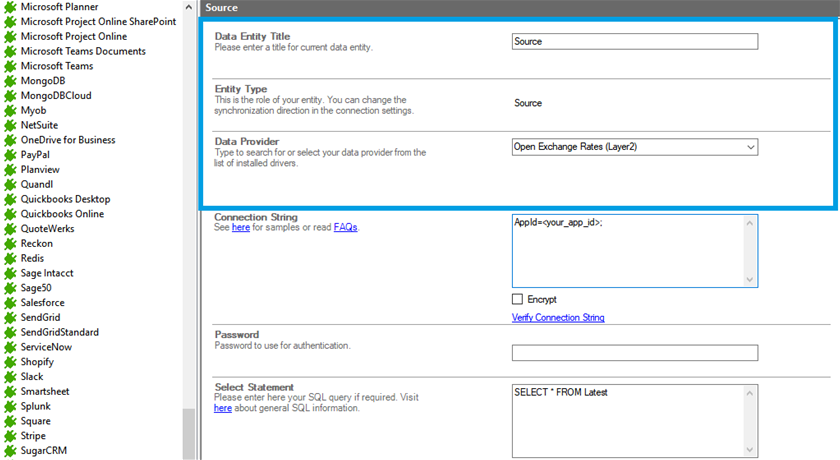Click the Data Entity Title field
This screenshot has height=460, width=840.
(x=634, y=42)
